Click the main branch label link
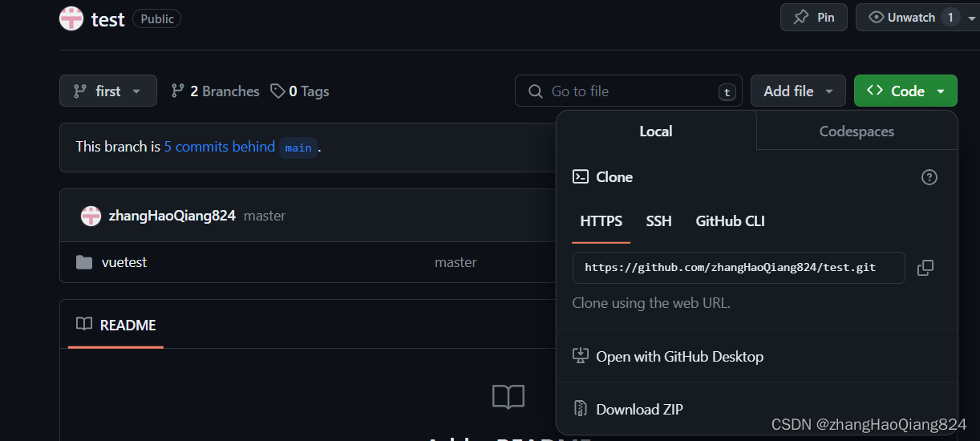This screenshot has height=441, width=980. pyautogui.click(x=298, y=148)
